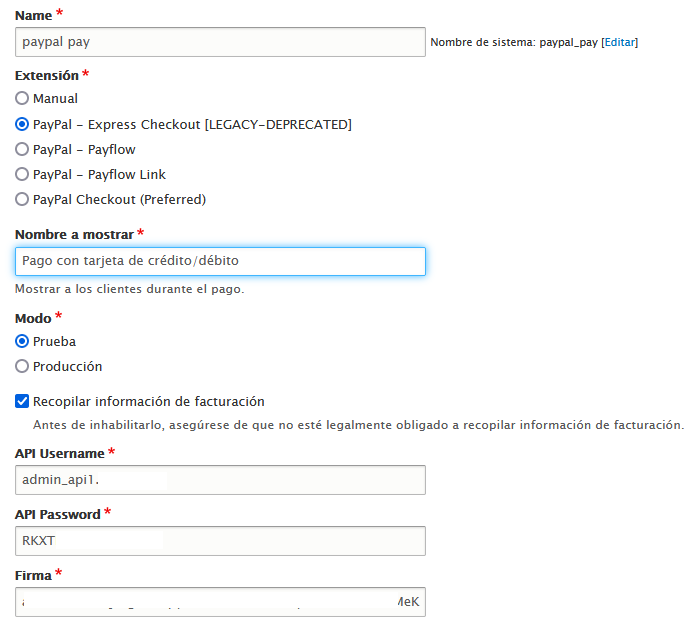This screenshot has height=623, width=693.
Task: Toggle Recopilar información de facturación checkbox
Action: click(22, 402)
